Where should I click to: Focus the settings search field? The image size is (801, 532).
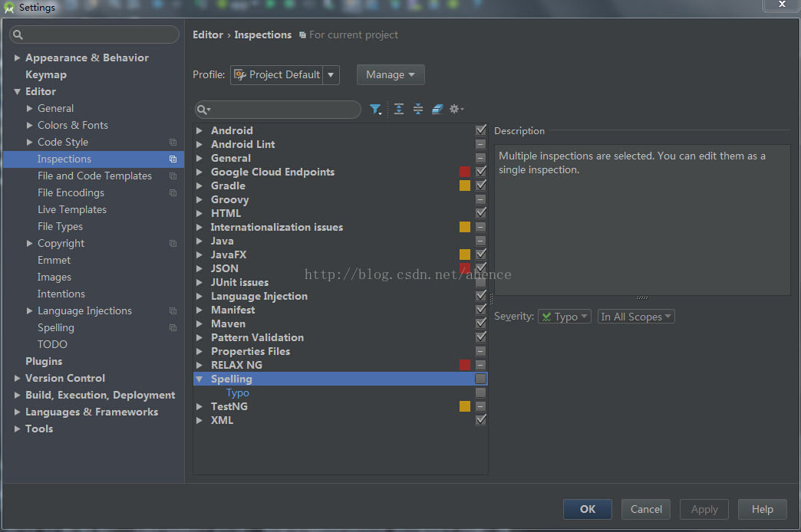[94, 34]
